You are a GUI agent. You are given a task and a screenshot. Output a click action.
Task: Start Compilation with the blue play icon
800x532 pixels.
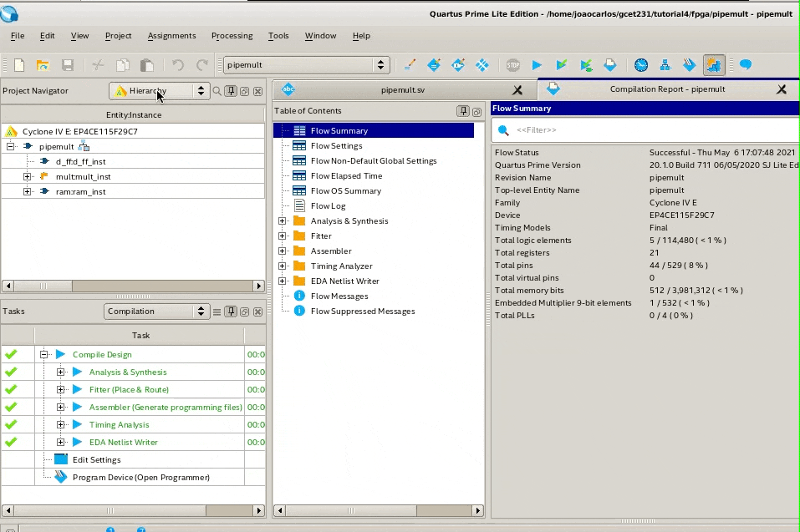(537, 65)
